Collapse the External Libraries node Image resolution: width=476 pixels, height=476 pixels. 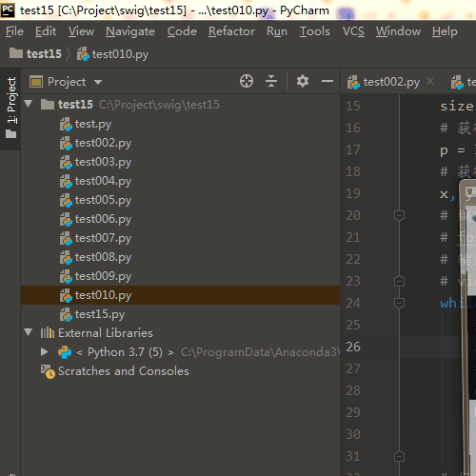(x=29, y=332)
